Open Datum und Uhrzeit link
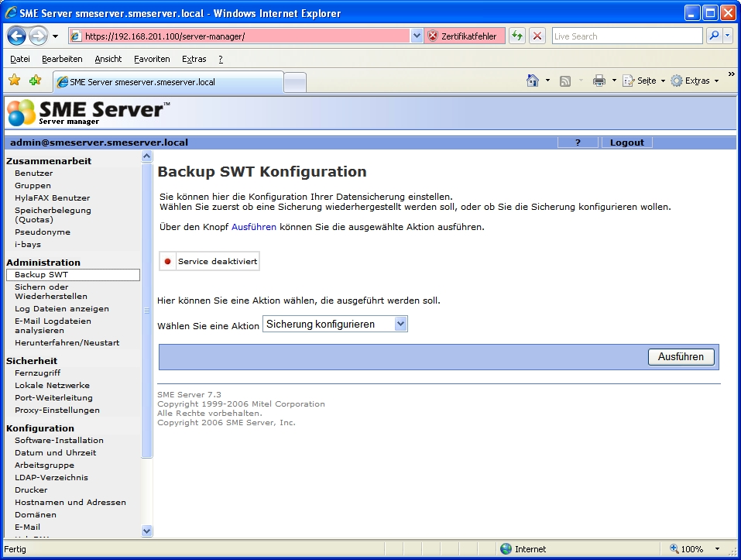741x560 pixels. 55,452
